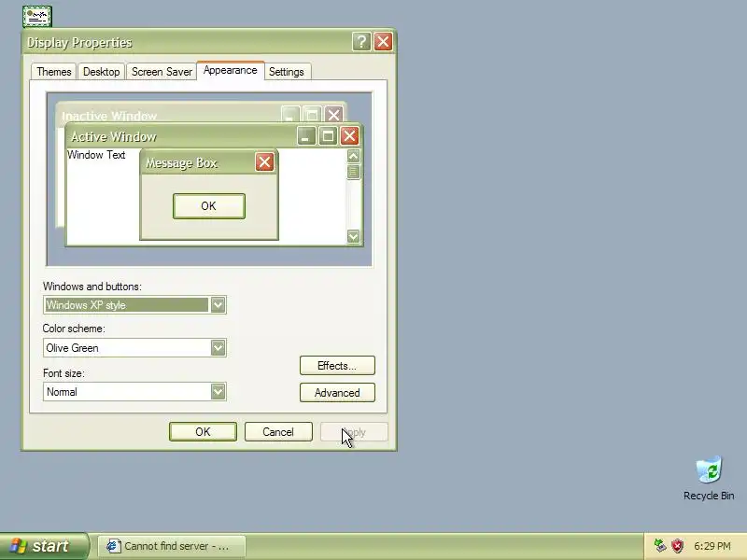Image resolution: width=747 pixels, height=560 pixels.
Task: Expand the Font size dropdown arrow
Action: point(218,391)
